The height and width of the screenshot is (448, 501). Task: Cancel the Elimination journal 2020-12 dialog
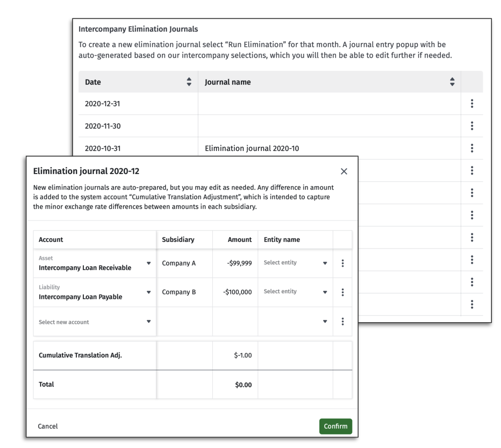[x=48, y=426]
